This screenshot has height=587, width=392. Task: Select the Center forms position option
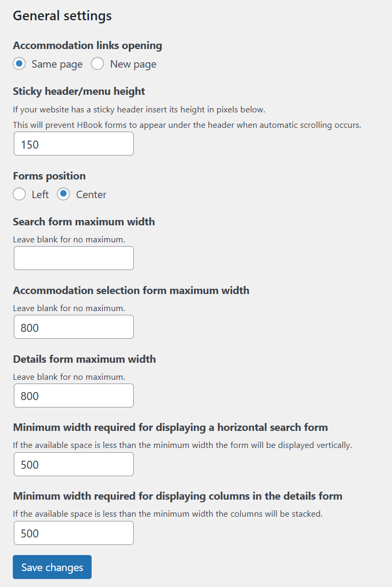click(x=63, y=194)
